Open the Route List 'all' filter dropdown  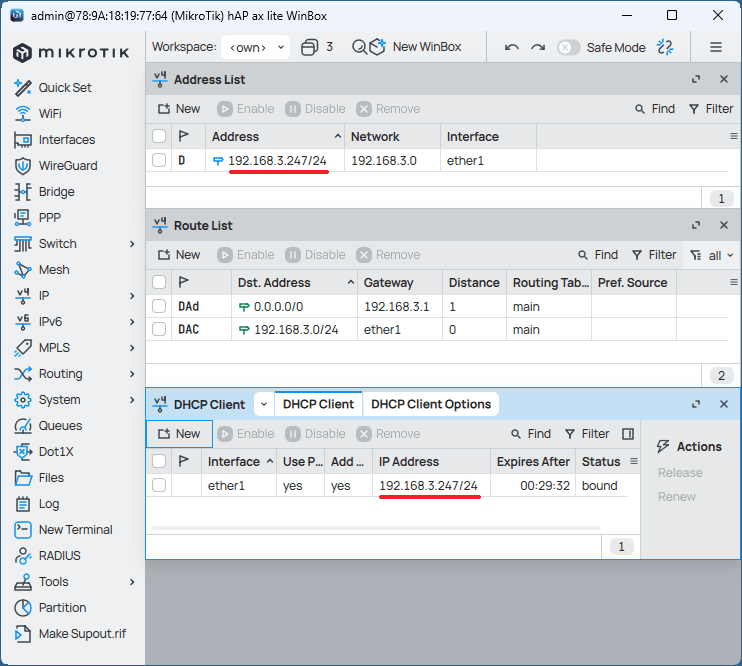coord(712,255)
